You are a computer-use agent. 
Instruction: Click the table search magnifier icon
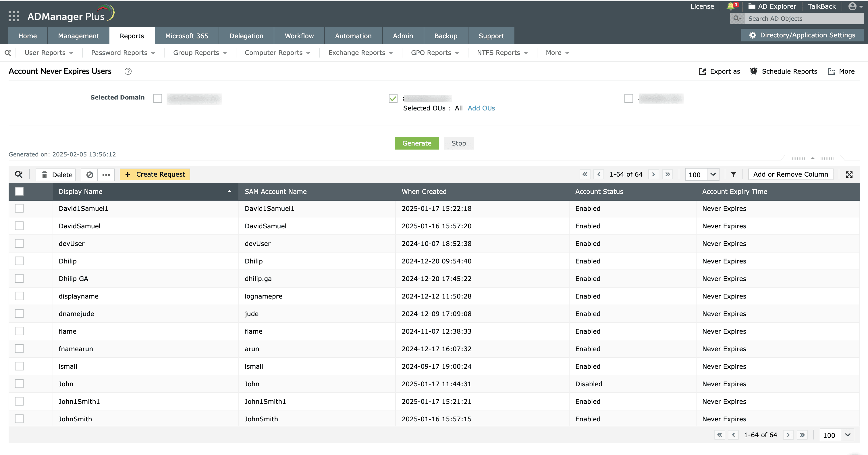[19, 174]
